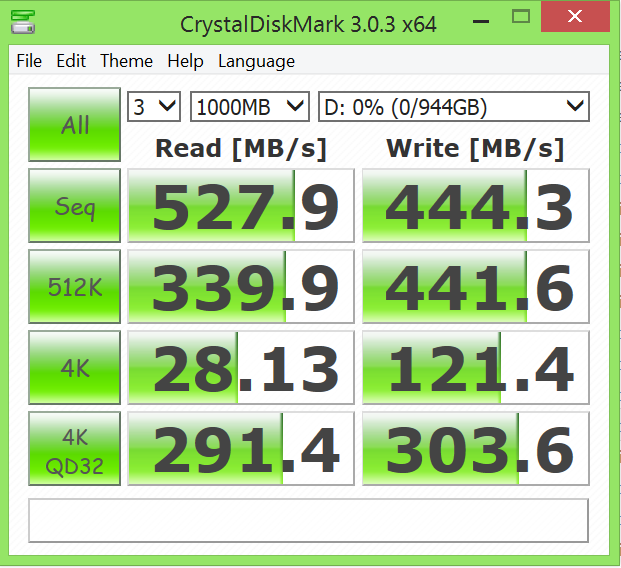
Task: Click the empty comment text field
Action: point(308,520)
